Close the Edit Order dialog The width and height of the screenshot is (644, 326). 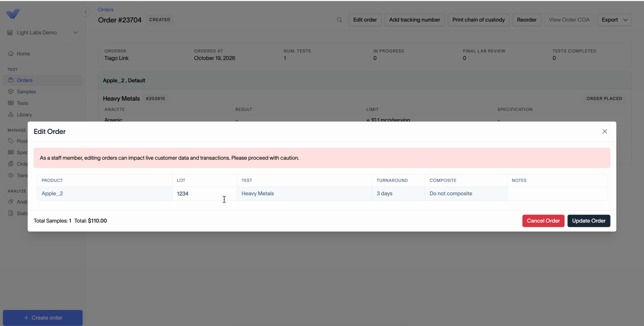pos(604,131)
